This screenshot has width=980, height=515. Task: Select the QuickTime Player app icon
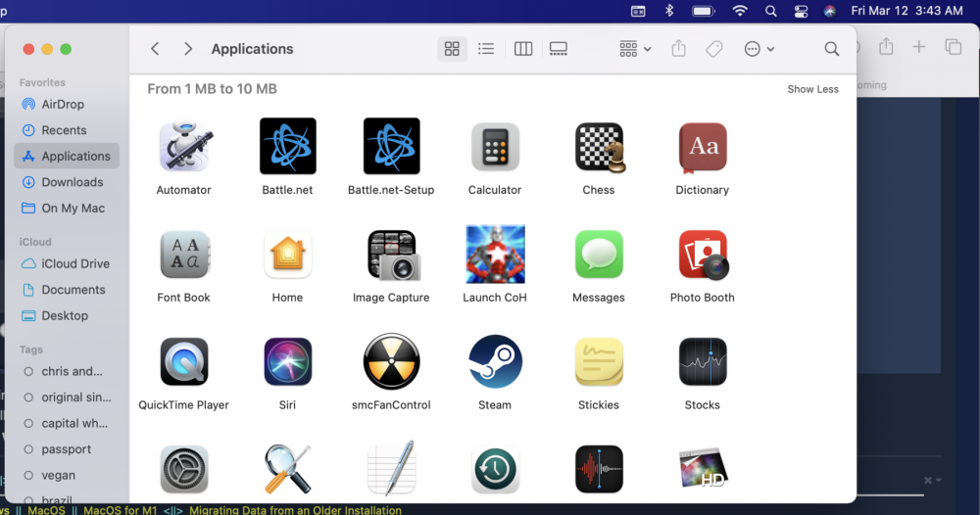pyautogui.click(x=184, y=362)
